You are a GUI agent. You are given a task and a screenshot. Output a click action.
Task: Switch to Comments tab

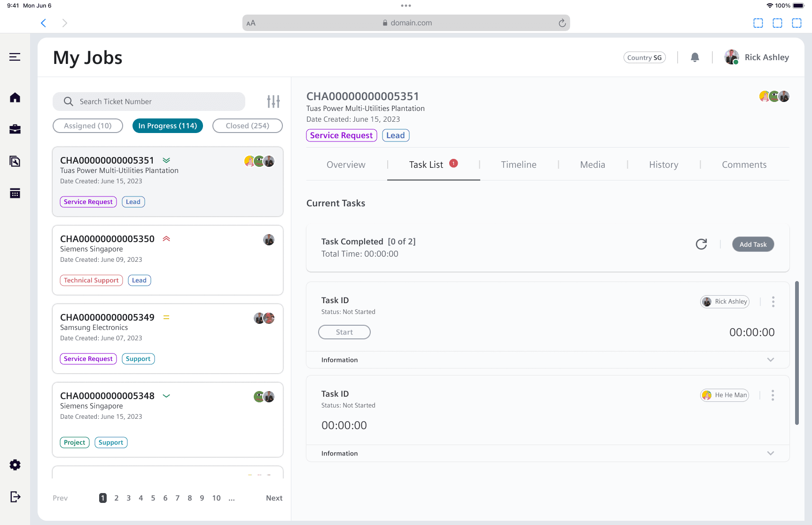pos(744,165)
